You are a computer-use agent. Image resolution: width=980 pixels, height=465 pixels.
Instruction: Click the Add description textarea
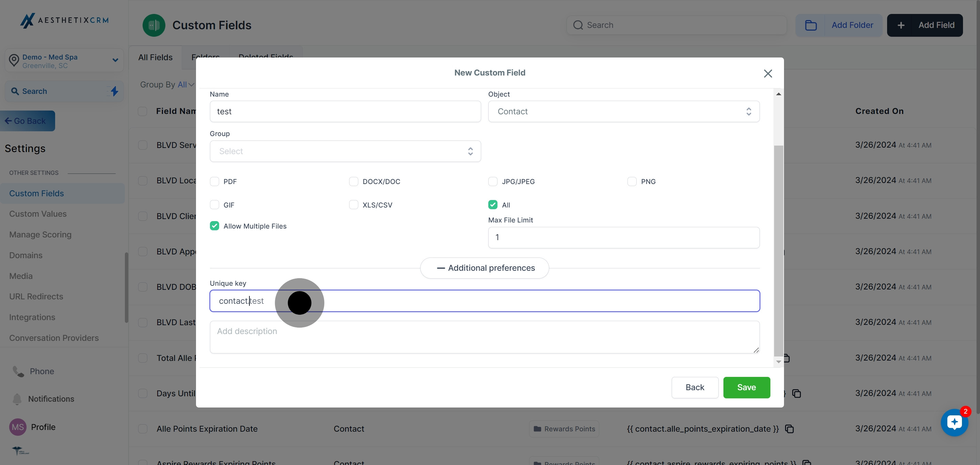485,337
